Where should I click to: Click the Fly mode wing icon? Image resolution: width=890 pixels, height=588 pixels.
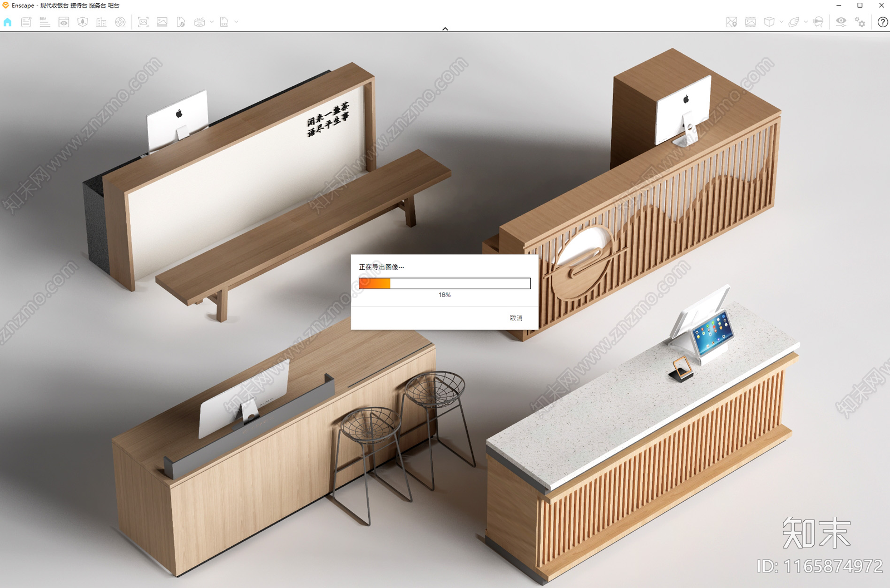pos(794,22)
